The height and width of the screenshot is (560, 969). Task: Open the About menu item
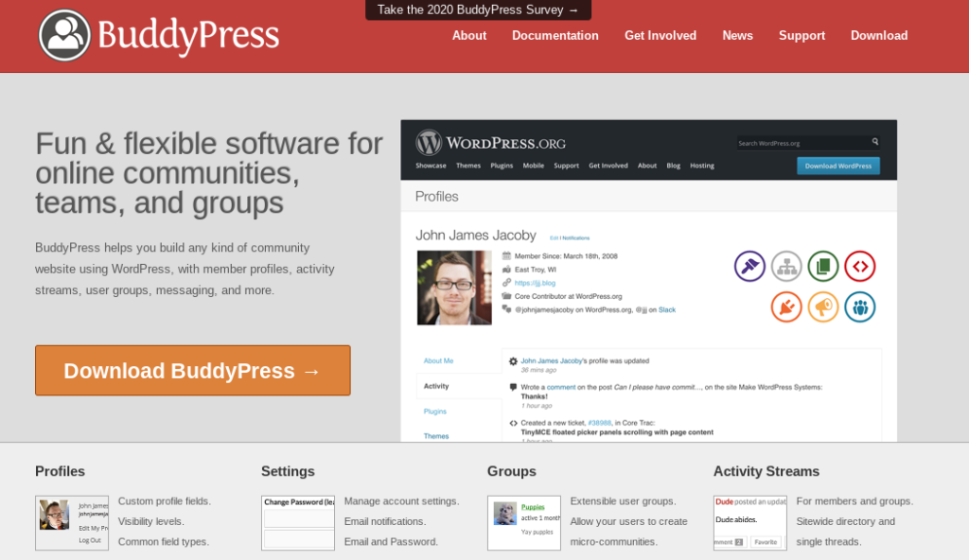tap(469, 35)
